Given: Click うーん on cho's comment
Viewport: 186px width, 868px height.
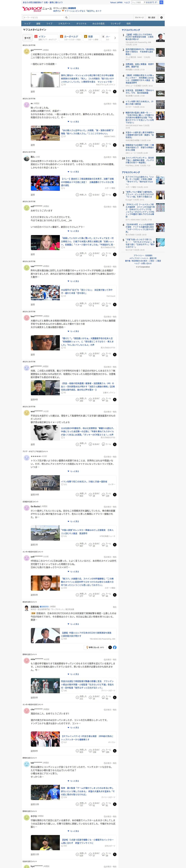Looking at the screenshot, I should [x=107, y=751].
